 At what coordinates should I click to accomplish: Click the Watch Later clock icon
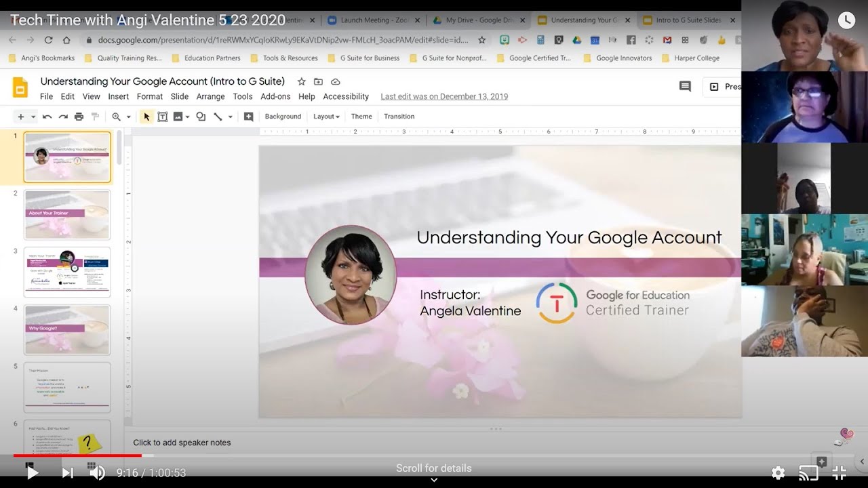click(846, 20)
